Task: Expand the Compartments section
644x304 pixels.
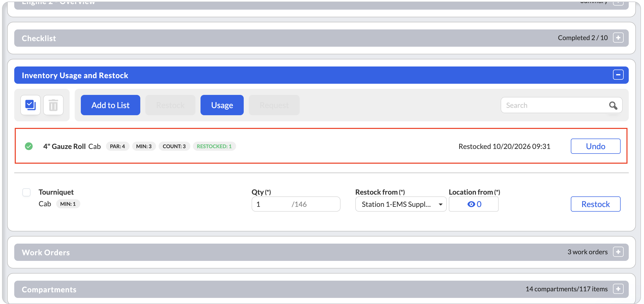Action: point(618,289)
